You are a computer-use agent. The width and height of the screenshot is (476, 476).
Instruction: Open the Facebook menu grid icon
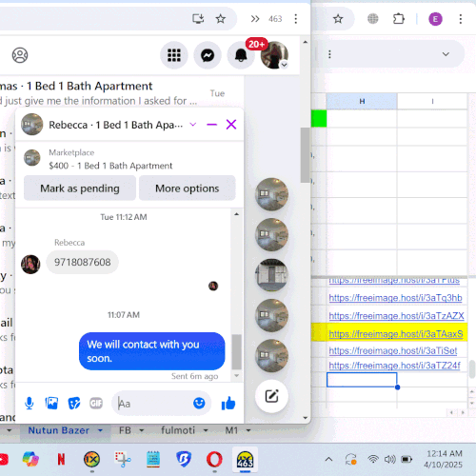[x=174, y=55]
